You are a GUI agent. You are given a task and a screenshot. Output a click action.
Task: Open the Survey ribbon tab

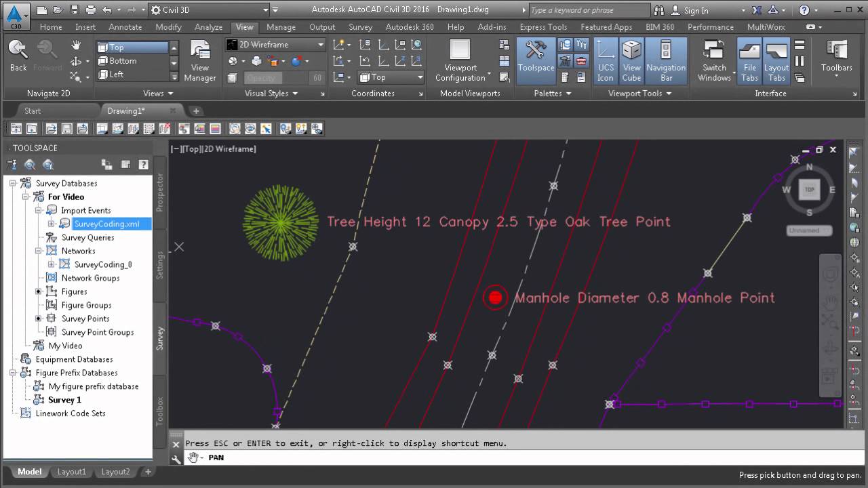click(x=360, y=27)
